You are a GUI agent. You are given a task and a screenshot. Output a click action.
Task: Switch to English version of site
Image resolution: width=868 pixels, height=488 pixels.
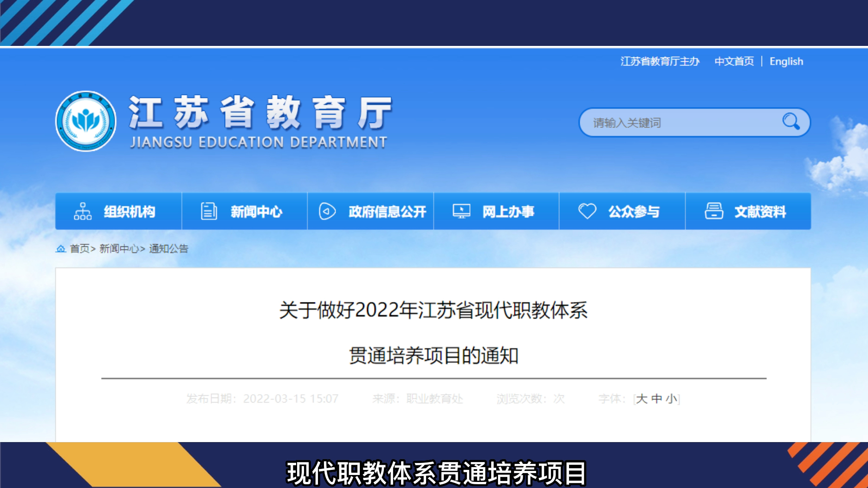click(786, 61)
